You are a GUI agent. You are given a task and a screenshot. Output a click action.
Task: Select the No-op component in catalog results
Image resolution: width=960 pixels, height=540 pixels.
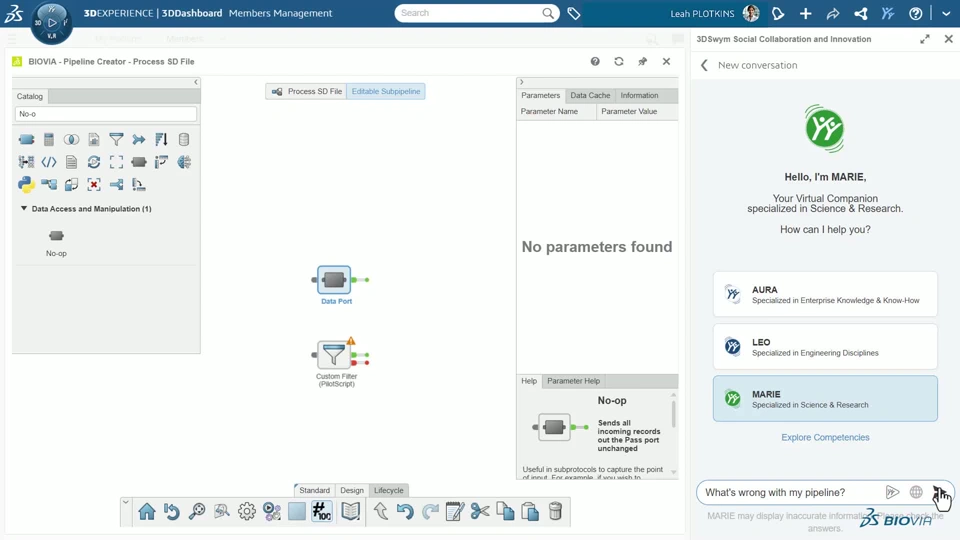[56, 242]
